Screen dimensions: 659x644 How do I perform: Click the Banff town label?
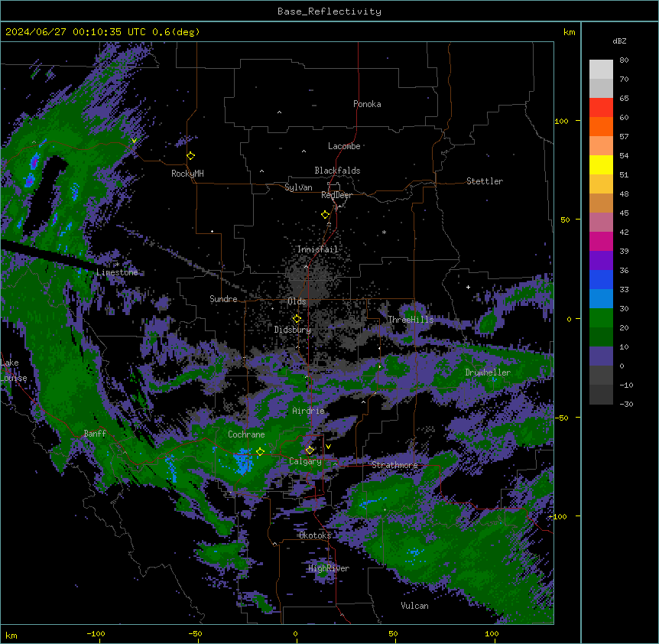[95, 434]
